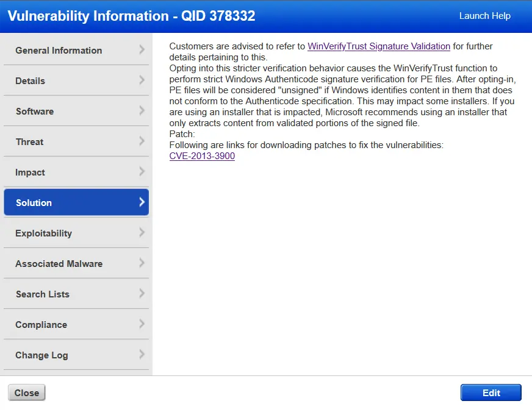Open the CVE-2013-3900 patch link
Screen dimensions: 532x412
202,156
